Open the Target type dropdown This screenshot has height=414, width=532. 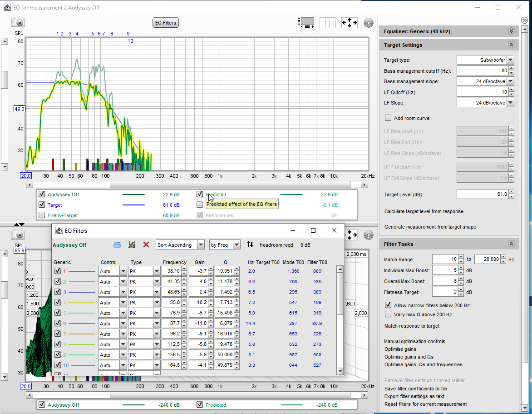(511, 60)
